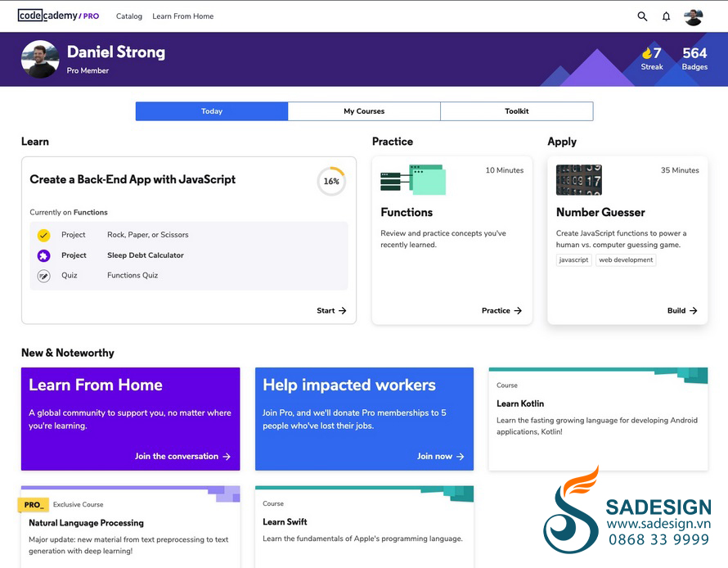Open Rock, Paper, or Scissors project
Screen dimensions: 728x568
click(x=147, y=235)
